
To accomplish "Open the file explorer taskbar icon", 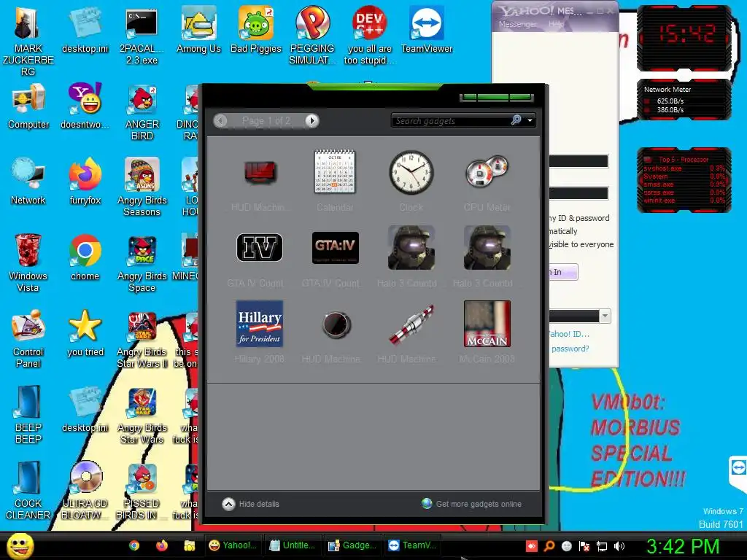I will coord(190,545).
